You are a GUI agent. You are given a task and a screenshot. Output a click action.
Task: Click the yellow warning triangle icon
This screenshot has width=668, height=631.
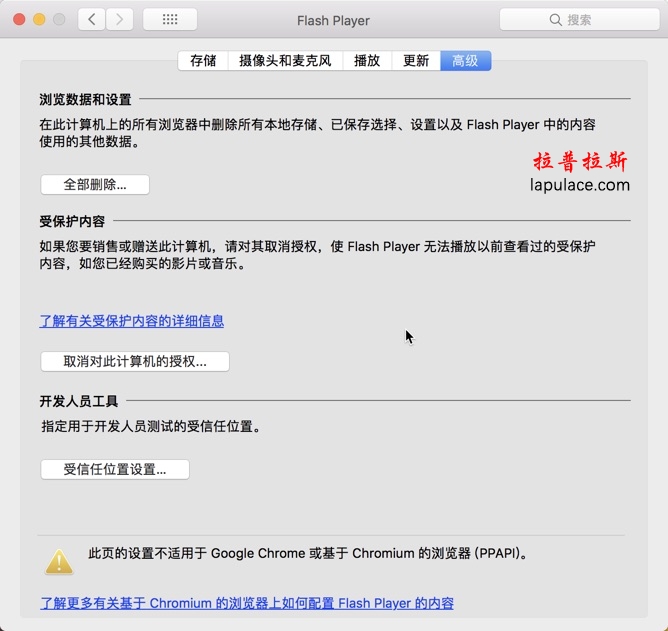(59, 562)
